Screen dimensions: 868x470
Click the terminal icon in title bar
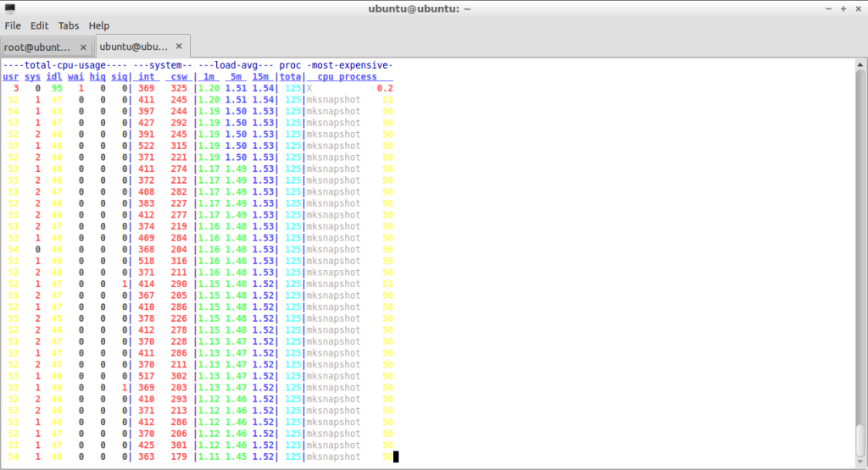[10, 8]
